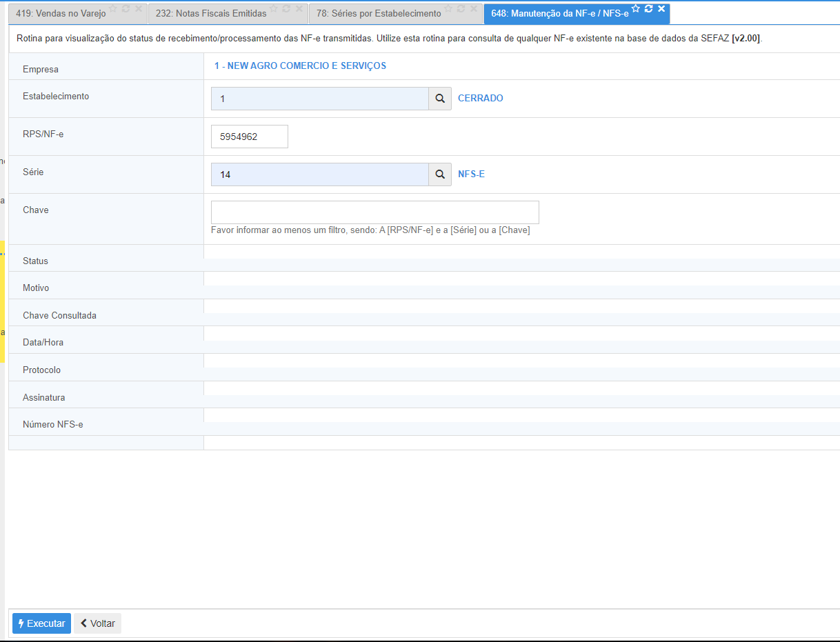Refresh the 78: Séries por Estabelecimento tab
Viewport: 840px width, 642px height.
click(461, 9)
